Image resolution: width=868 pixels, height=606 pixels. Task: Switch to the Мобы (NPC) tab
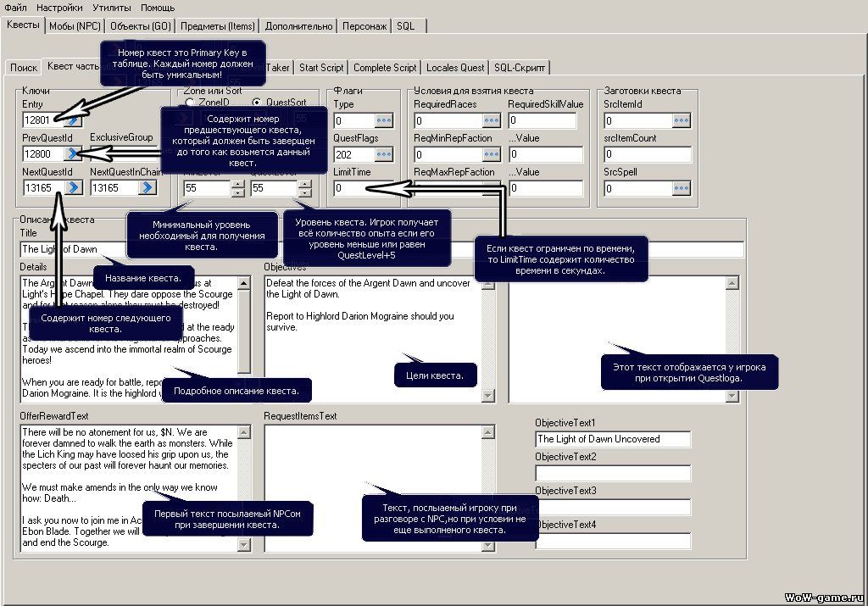point(75,26)
